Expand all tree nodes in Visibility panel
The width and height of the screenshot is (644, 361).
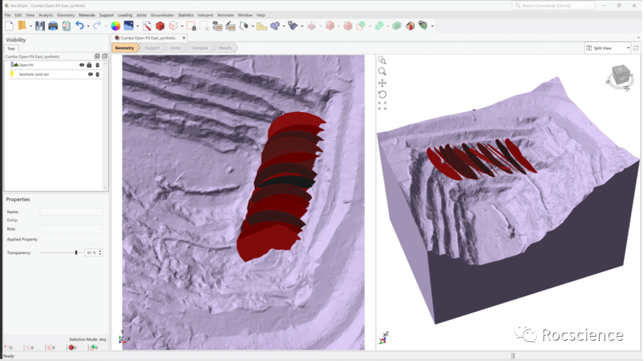97,57
